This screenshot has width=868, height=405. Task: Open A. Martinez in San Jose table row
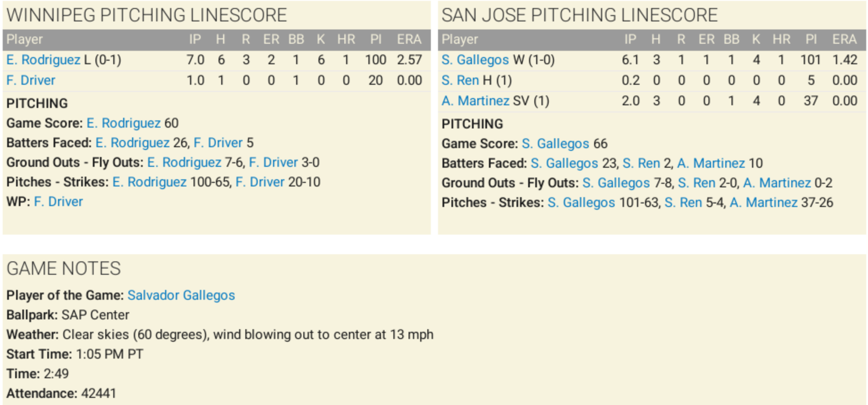pyautogui.click(x=475, y=101)
